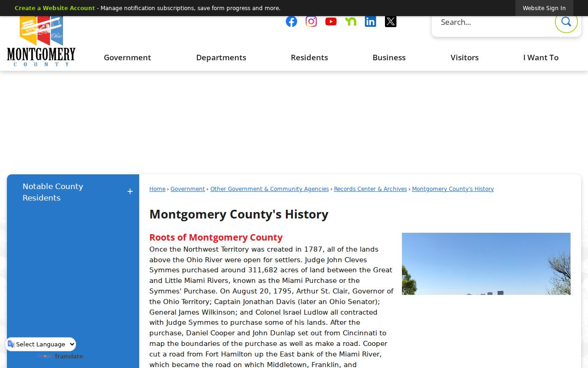Open Other Government & Community Agencies breadcrumb
Screen dimensions: 588x368
(270, 189)
